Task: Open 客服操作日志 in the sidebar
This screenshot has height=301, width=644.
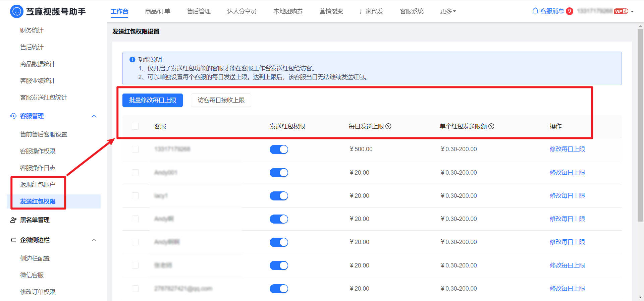Action: [38, 168]
